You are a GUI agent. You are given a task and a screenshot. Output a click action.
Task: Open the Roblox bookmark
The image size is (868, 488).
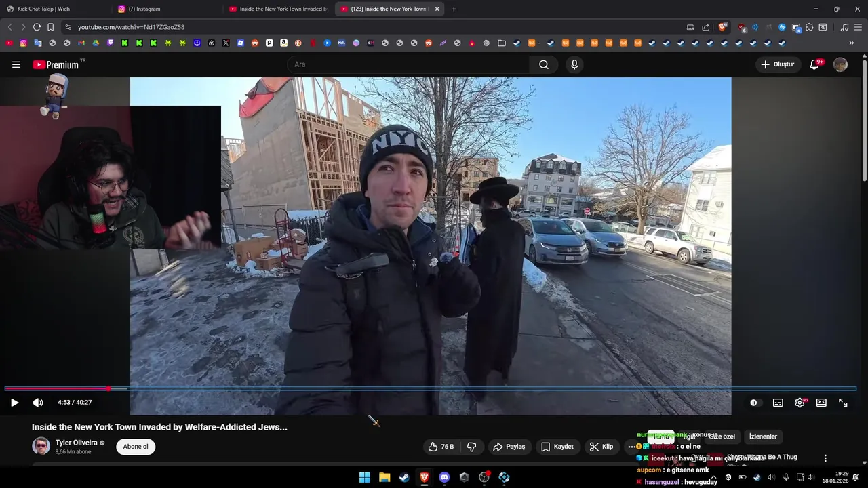240,43
